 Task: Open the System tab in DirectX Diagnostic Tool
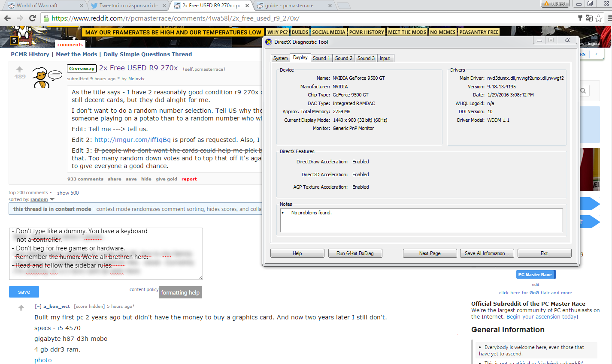(281, 58)
